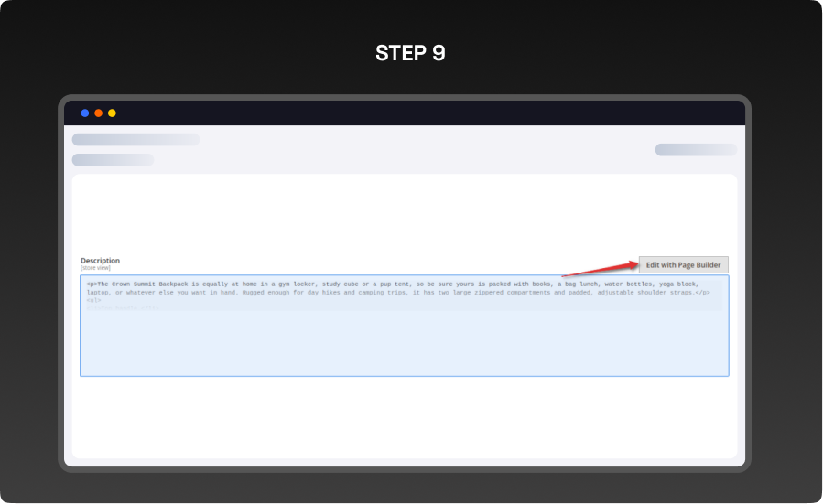Place cursor on the line starting with laptop

point(398,293)
